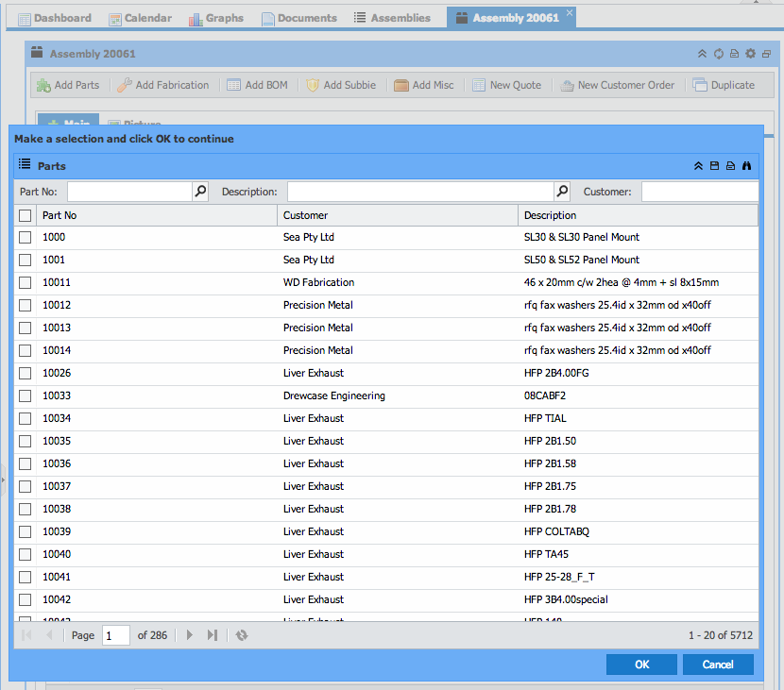Sort by the Customer column header
This screenshot has height=690, width=784.
pyautogui.click(x=398, y=215)
